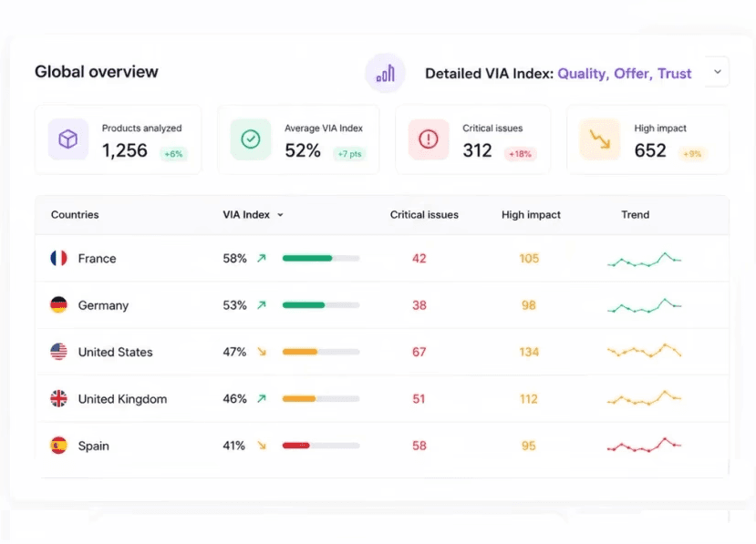Click the +6% badge on Products analyzed
This screenshot has width=756, height=544.
pyautogui.click(x=173, y=154)
